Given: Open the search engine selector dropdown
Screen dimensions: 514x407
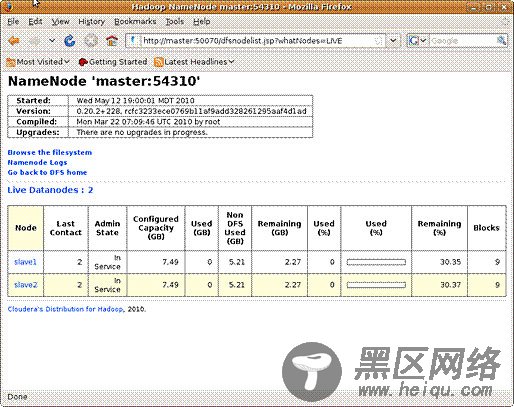Looking at the screenshot, I should tap(417, 41).
